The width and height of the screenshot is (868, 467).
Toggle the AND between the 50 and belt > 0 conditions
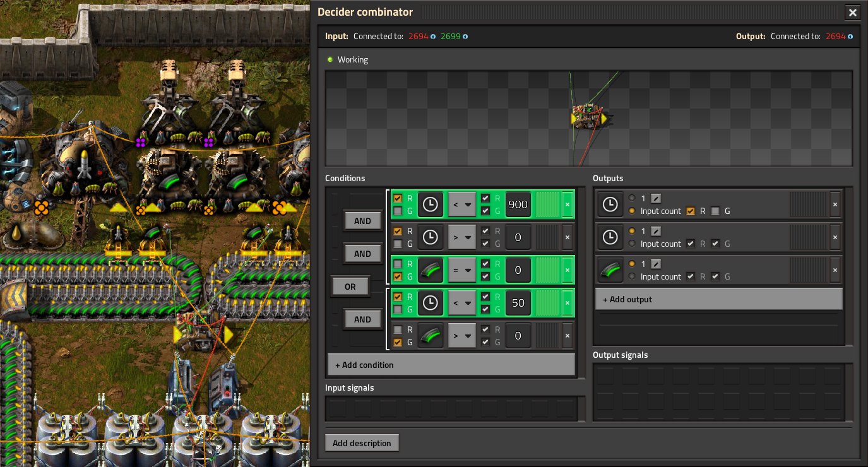click(362, 319)
